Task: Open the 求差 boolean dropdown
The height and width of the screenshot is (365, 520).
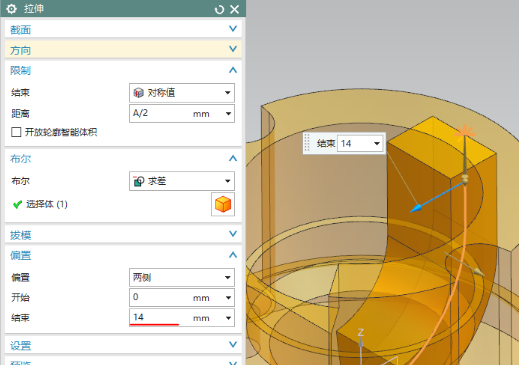Action: (182, 181)
